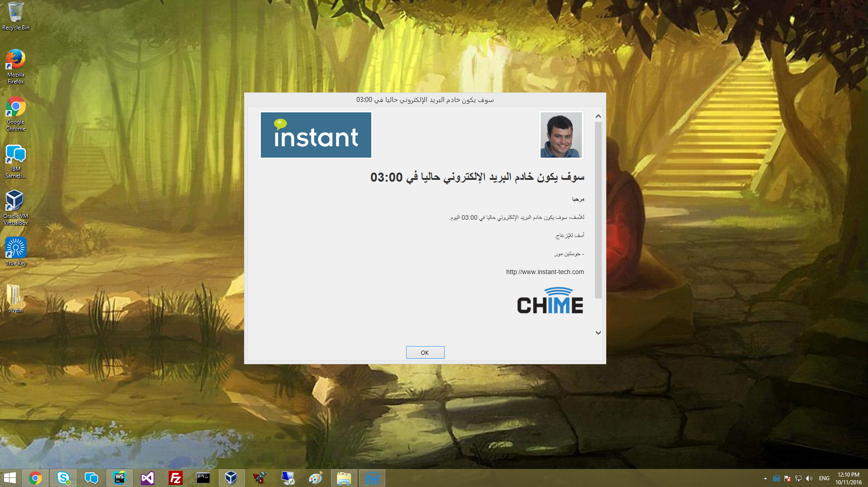This screenshot has width=868, height=487.
Task: Open Remote Desktop Connection from the taskbar
Action: [288, 478]
